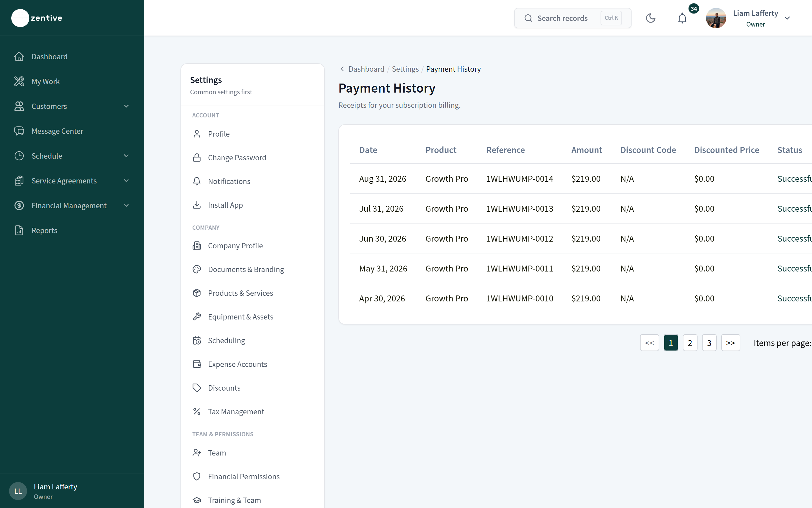This screenshot has height=508, width=812.
Task: Toggle dark mode with the moon icon
Action: 651,18
